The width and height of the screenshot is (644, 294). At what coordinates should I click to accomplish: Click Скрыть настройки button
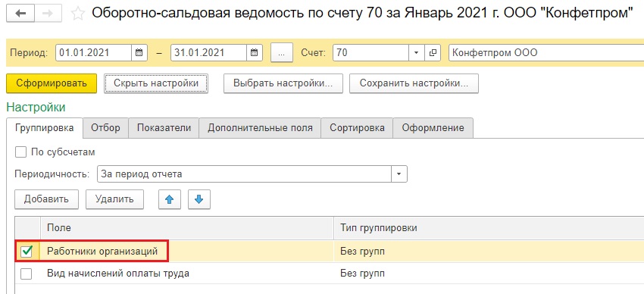pyautogui.click(x=156, y=83)
